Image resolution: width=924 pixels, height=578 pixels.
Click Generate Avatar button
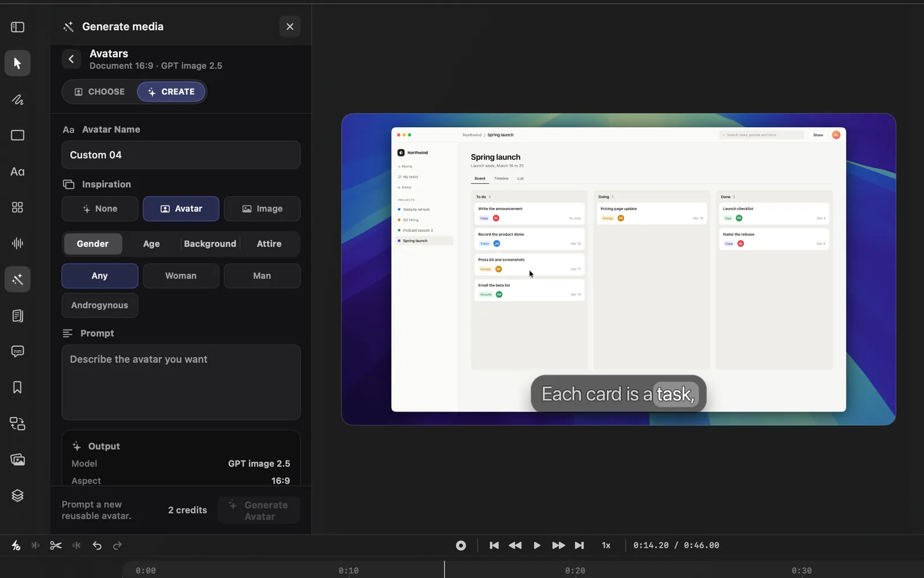click(259, 510)
